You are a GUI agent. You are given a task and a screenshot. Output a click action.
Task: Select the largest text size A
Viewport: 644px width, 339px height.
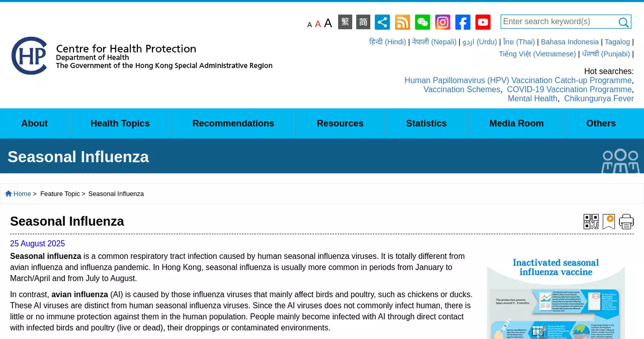[328, 23]
